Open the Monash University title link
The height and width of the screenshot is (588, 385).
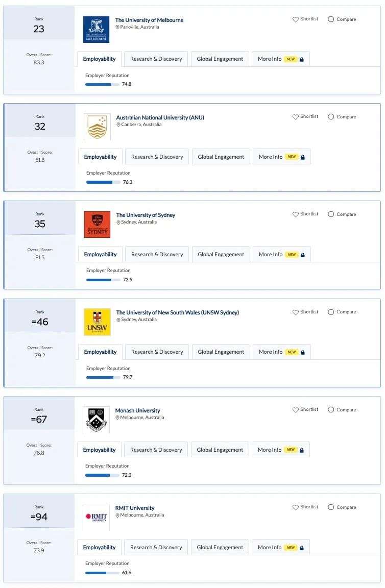(x=138, y=410)
